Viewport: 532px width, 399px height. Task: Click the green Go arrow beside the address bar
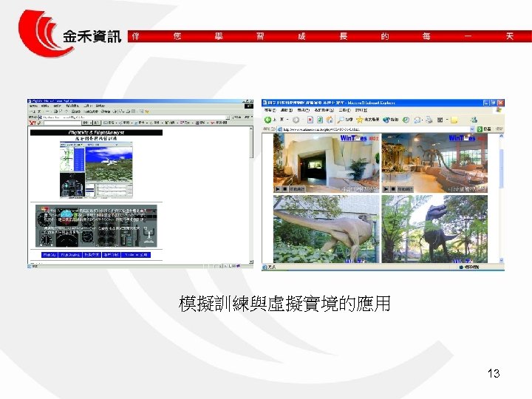(x=480, y=129)
